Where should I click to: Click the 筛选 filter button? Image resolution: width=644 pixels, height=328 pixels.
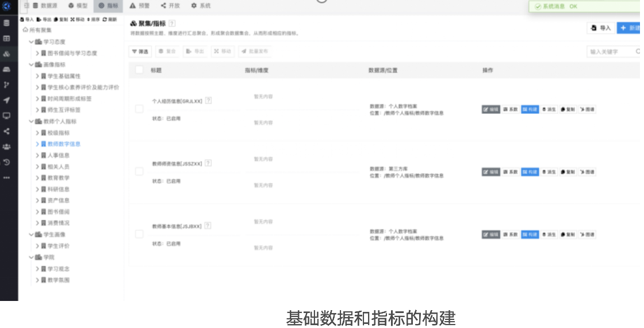point(140,51)
